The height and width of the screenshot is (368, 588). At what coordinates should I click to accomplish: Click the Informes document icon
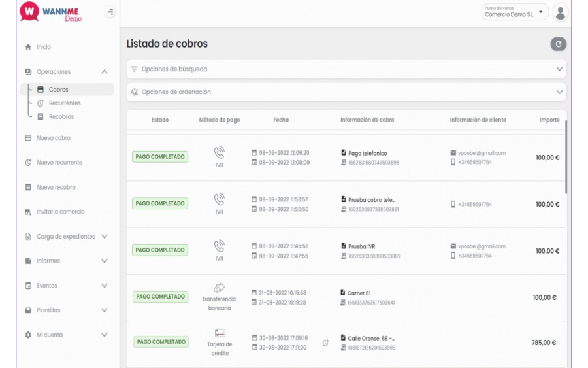click(x=28, y=261)
